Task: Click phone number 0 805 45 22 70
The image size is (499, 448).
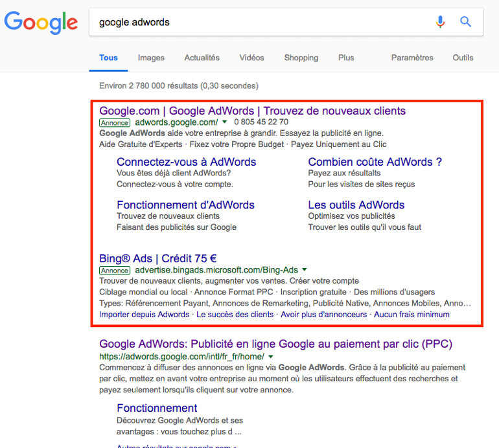Action: [261, 122]
